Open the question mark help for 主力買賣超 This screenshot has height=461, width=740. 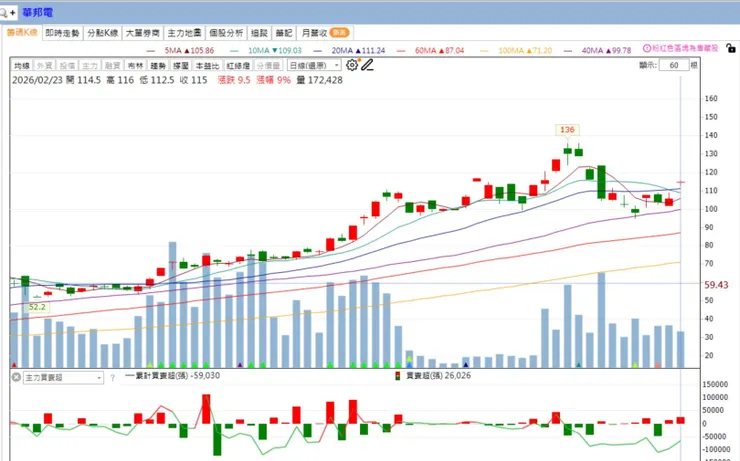[x=112, y=377]
